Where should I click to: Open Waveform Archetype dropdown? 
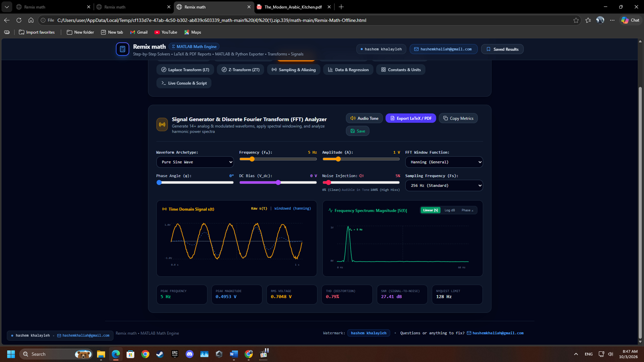coord(195,162)
